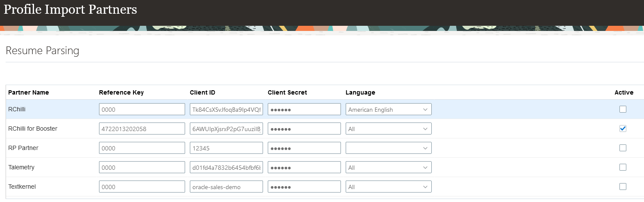Click the Language column header

pyautogui.click(x=360, y=92)
